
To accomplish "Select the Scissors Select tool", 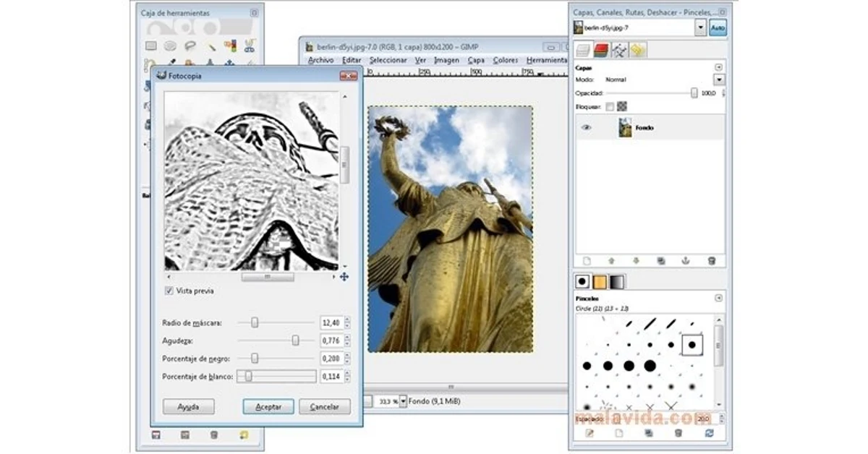I will click(250, 46).
